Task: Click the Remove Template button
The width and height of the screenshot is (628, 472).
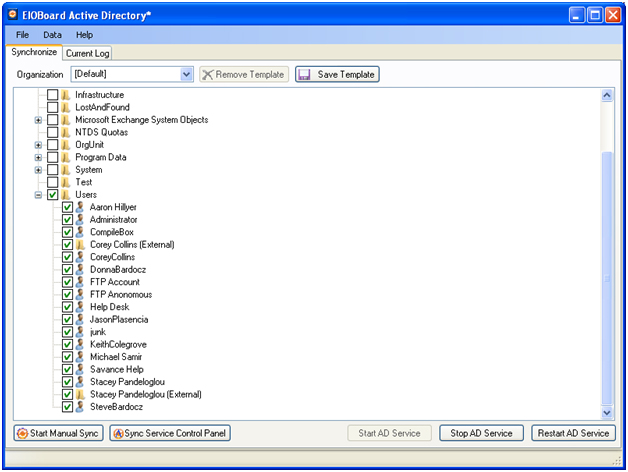Action: tap(244, 75)
